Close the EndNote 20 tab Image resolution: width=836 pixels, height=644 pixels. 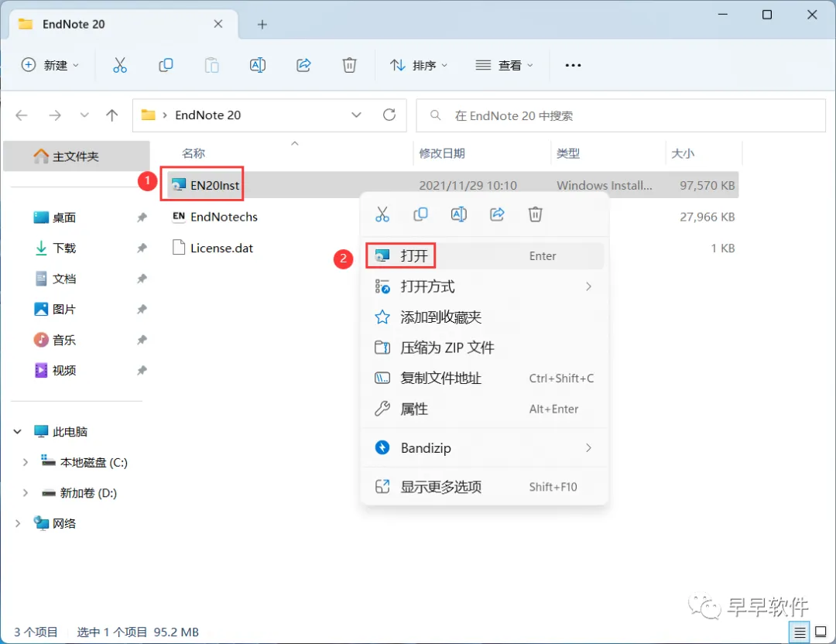[218, 24]
